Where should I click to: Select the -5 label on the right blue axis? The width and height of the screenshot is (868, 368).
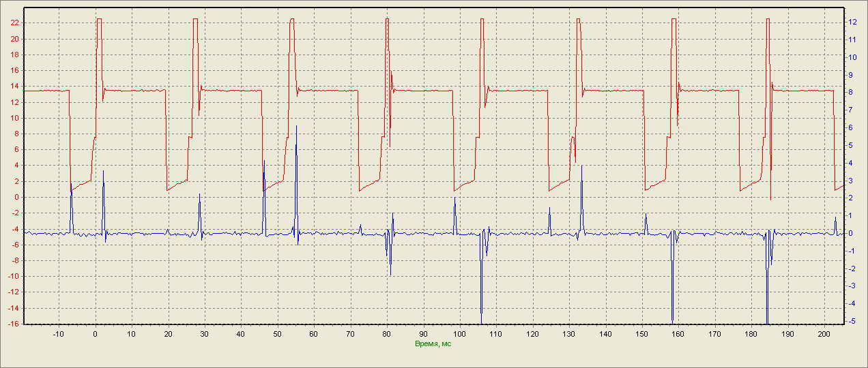[852, 321]
